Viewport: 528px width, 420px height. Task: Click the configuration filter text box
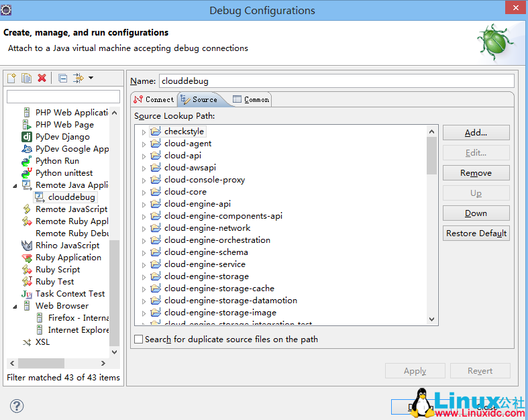[63, 97]
